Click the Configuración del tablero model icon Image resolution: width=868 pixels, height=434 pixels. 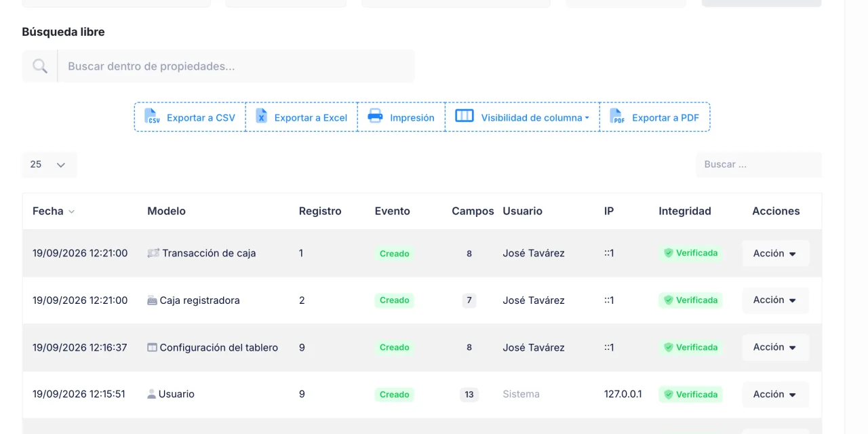[x=152, y=347]
